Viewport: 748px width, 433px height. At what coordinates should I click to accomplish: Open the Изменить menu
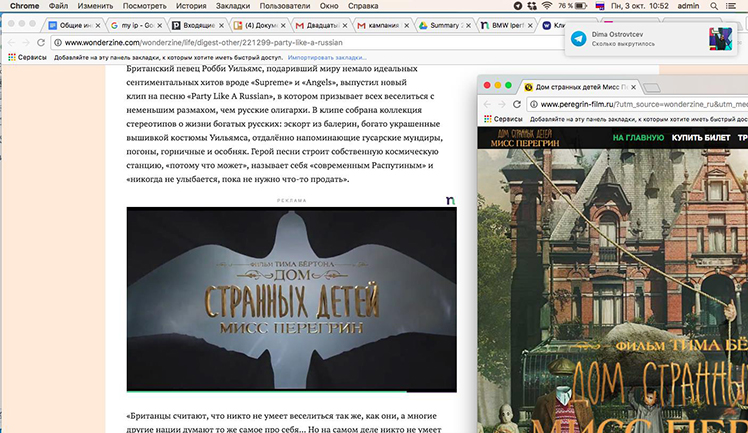point(95,6)
